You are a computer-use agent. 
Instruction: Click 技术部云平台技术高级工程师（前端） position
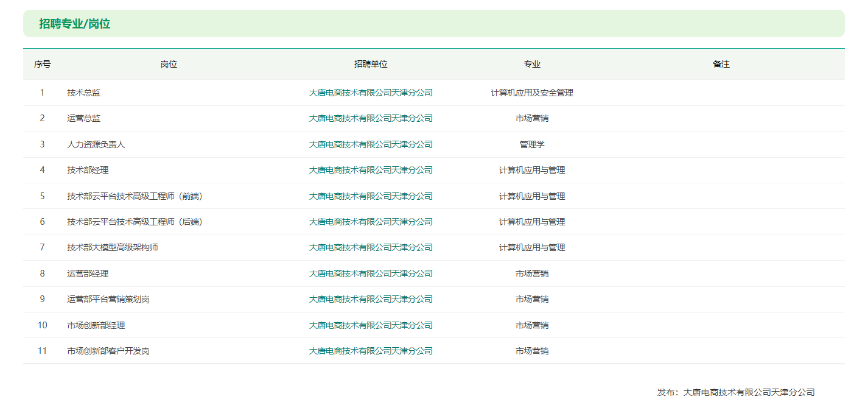135,196
